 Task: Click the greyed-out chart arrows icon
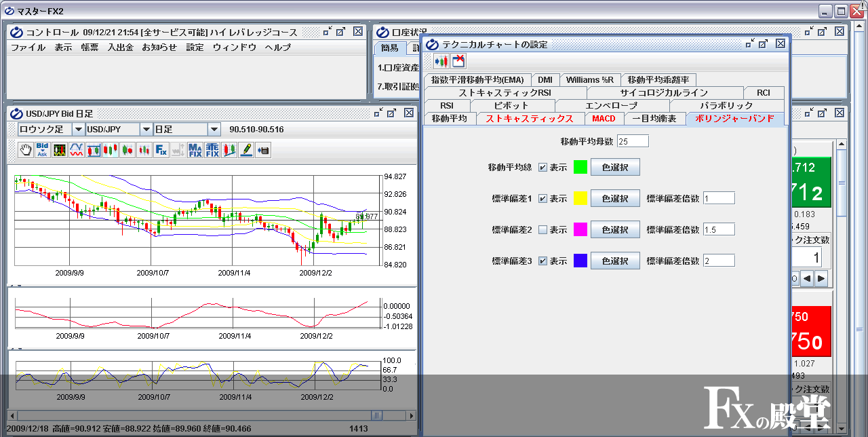[178, 150]
